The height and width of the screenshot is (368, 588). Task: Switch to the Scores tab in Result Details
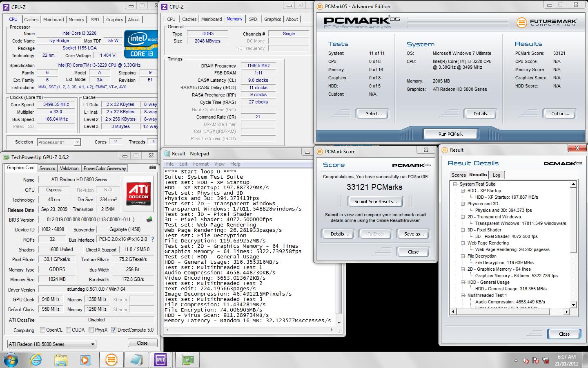pos(458,175)
